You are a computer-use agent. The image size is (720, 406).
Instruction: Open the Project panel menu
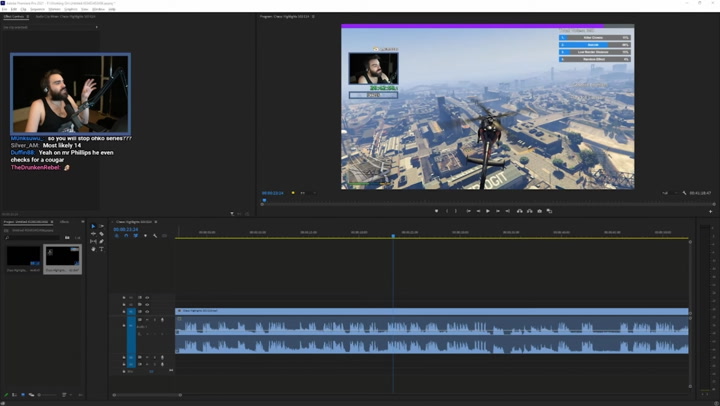click(52, 222)
